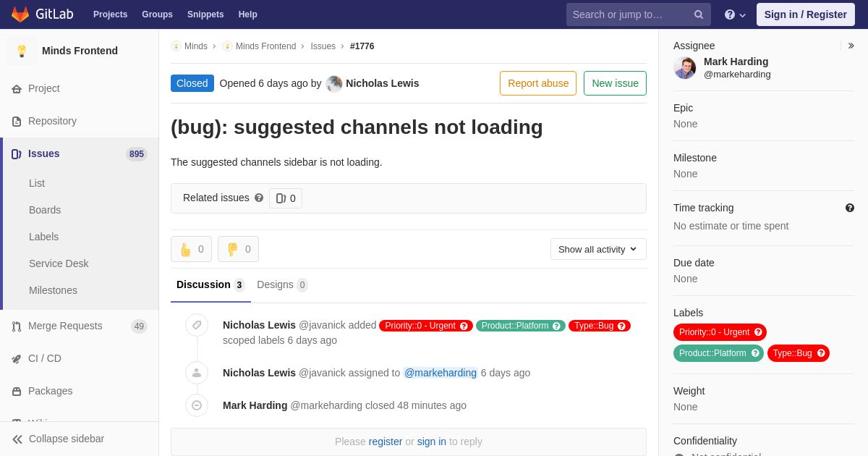The image size is (868, 456).
Task: Click help icon on sidebar Priority label
Action: [758, 332]
